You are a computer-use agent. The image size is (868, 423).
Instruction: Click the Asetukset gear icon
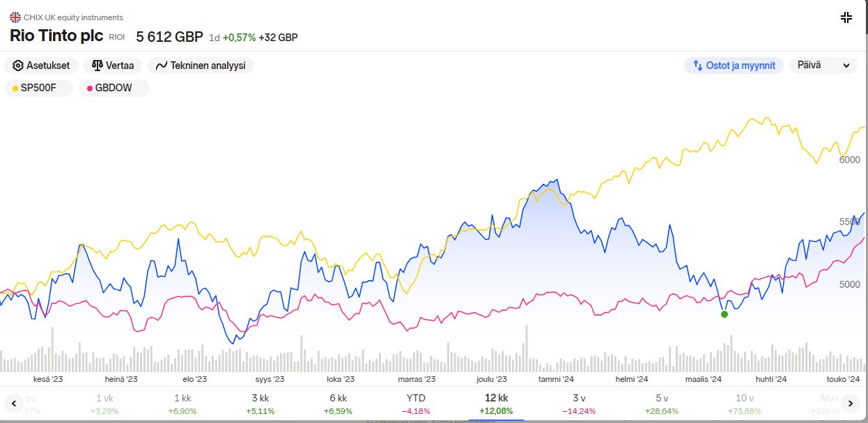pos(18,66)
